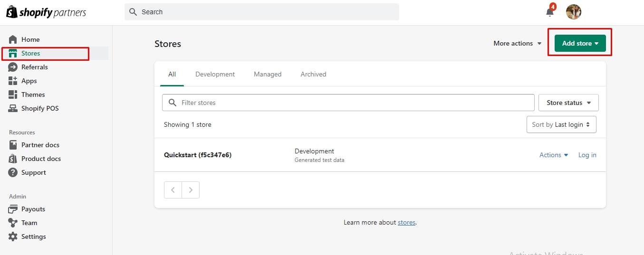Open the Home sidebar link
This screenshot has width=644, height=255.
pos(30,39)
